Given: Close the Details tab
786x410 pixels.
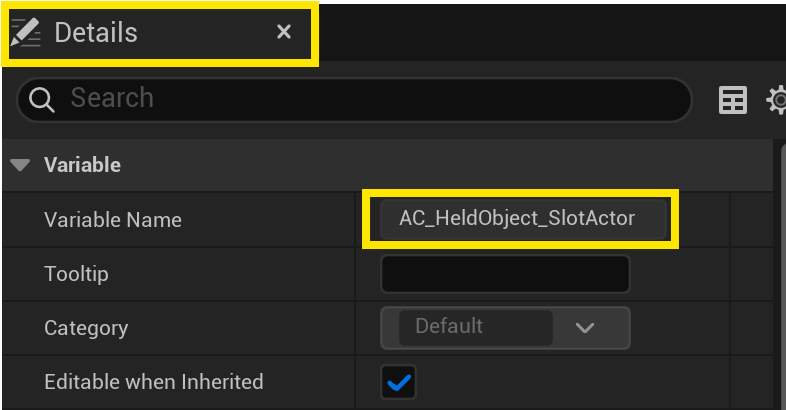Looking at the screenshot, I should tap(284, 32).
